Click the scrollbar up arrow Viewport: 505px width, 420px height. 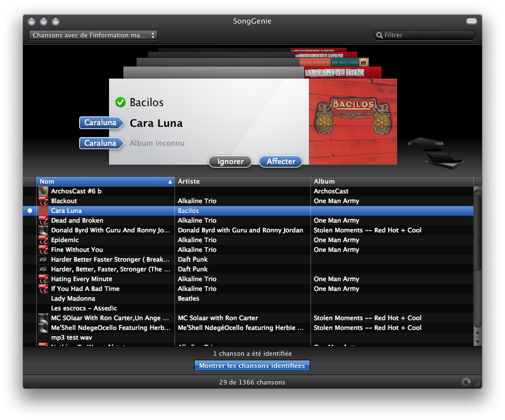click(477, 332)
